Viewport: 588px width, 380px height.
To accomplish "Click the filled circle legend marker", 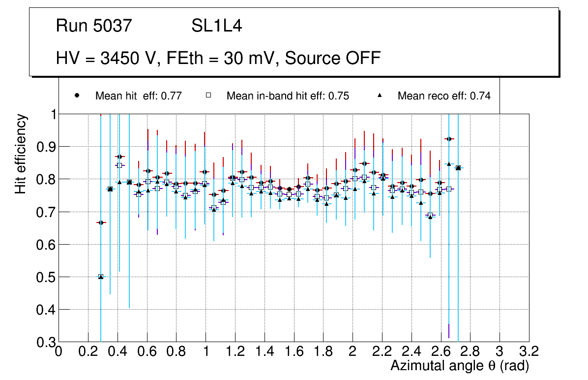I will (x=77, y=95).
